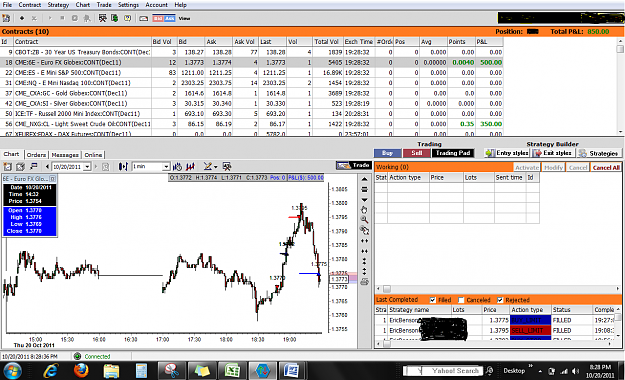Switch to the Orders tab
The image size is (625, 380).
click(37, 155)
